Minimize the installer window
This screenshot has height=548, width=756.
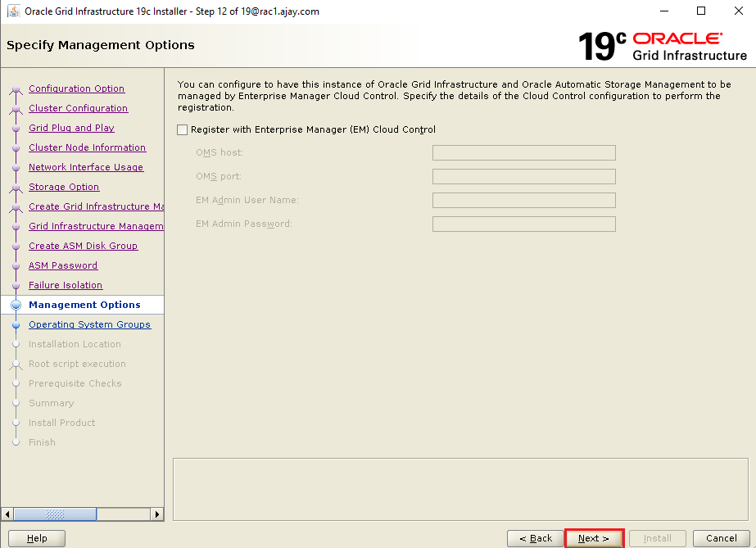(664, 11)
